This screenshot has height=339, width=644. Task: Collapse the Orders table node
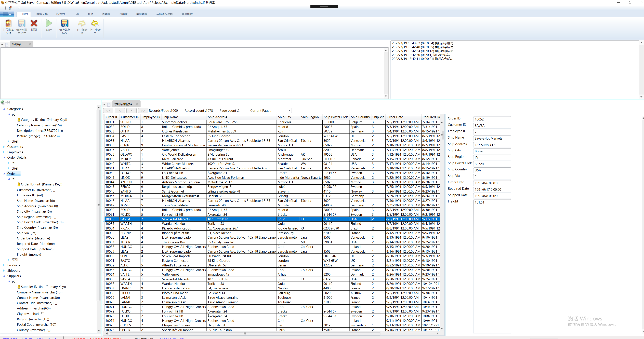point(4,174)
